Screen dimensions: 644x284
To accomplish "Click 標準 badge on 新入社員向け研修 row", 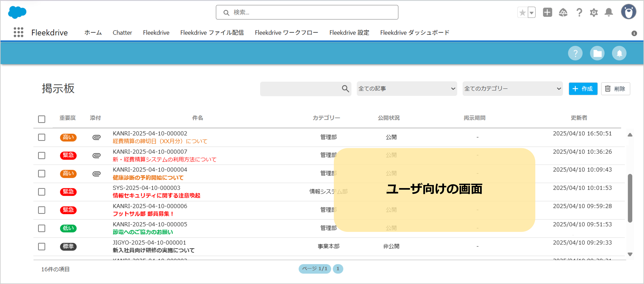I will [x=68, y=246].
